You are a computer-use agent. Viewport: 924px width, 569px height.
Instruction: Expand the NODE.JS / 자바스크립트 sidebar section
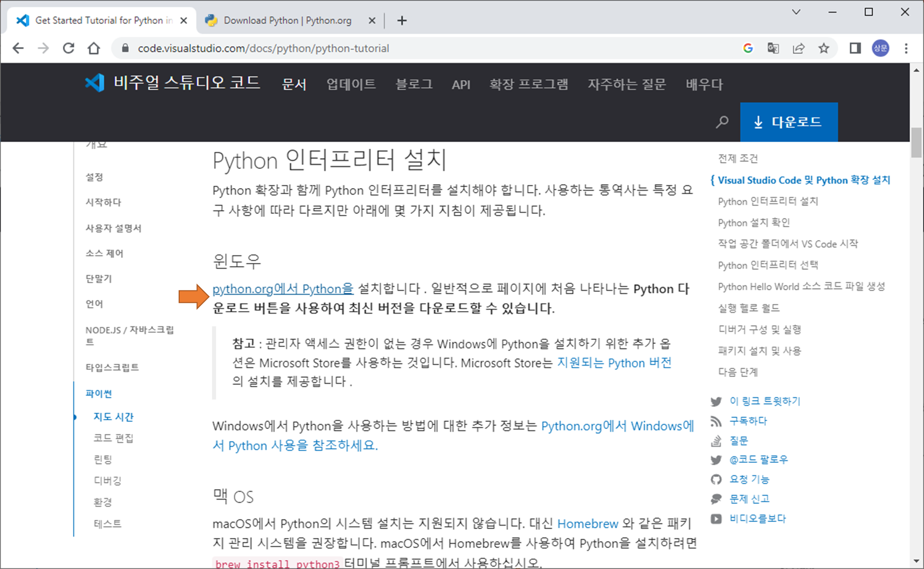(130, 336)
